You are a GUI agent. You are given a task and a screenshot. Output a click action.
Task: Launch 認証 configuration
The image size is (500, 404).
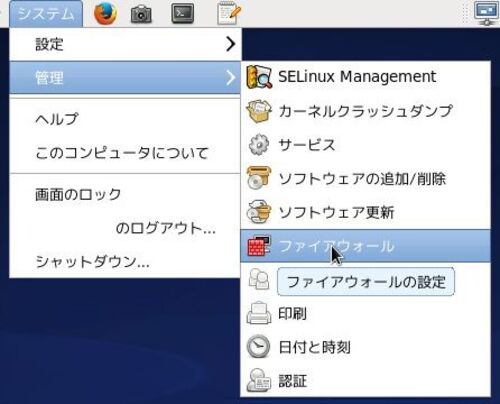(365, 381)
